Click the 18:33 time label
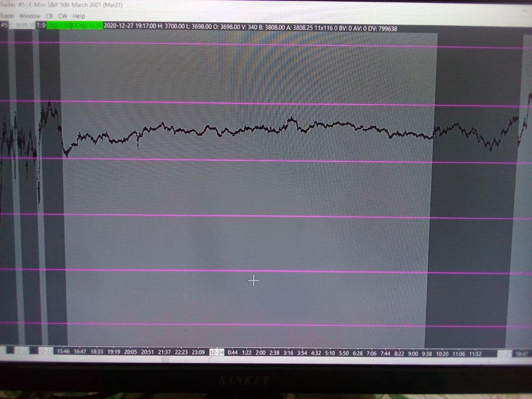The height and width of the screenshot is (399, 532). coord(97,352)
